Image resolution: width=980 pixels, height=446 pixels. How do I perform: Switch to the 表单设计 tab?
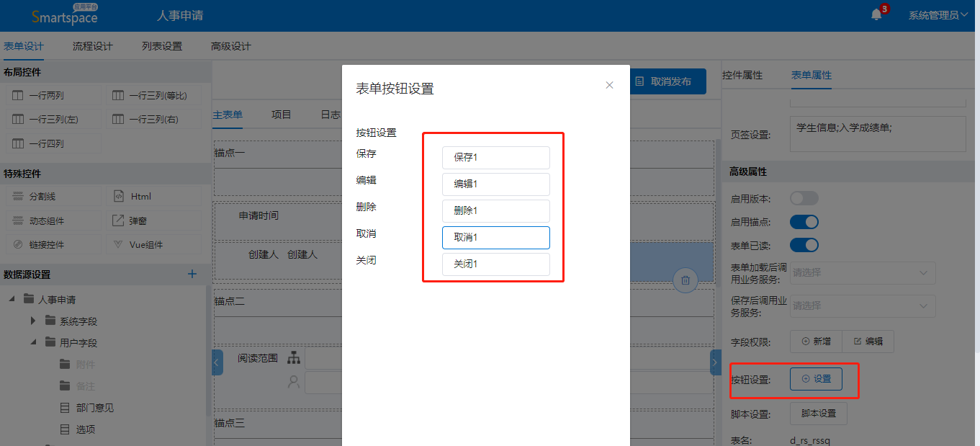(x=24, y=46)
